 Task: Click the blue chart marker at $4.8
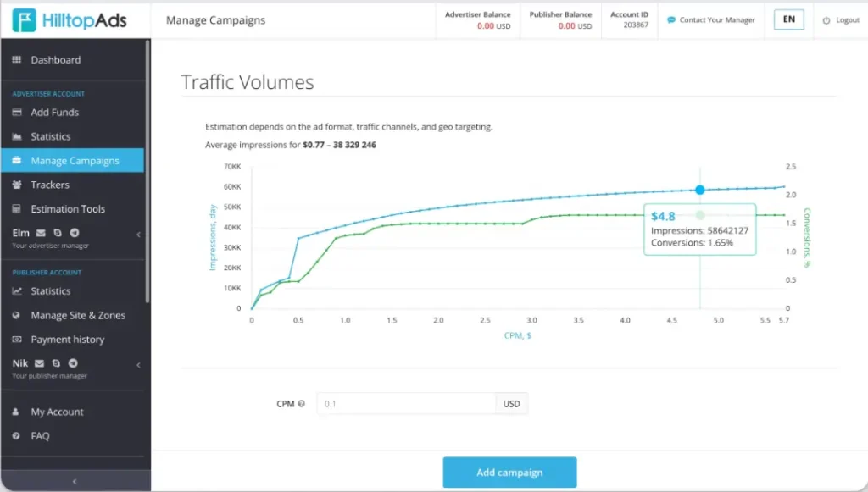(699, 190)
